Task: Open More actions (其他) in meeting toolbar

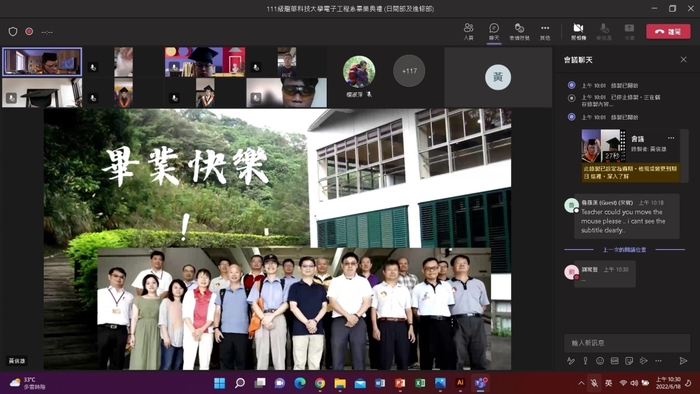Action: point(545,32)
